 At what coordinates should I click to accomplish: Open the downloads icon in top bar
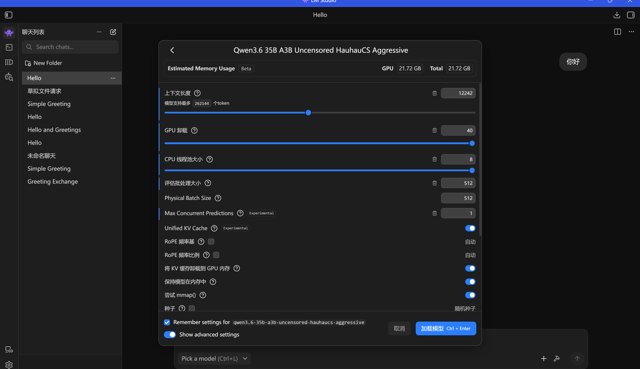tap(617, 15)
